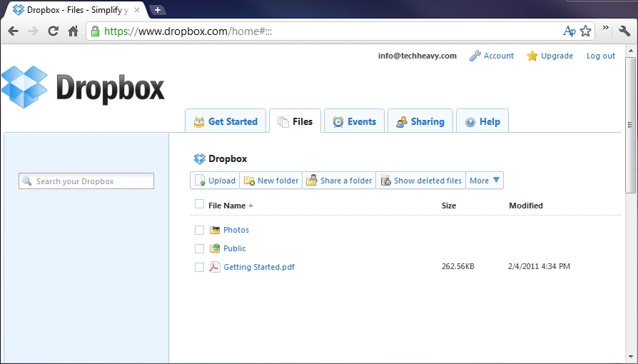Screen dimensions: 638x364
Task: Create a New folder
Action: [271, 181]
